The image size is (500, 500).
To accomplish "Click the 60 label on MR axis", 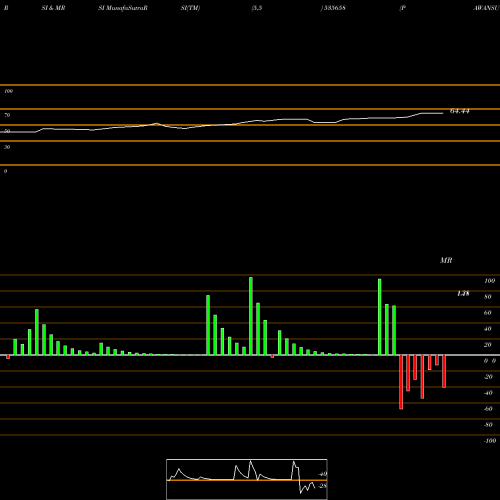I will pyautogui.click(x=488, y=313).
